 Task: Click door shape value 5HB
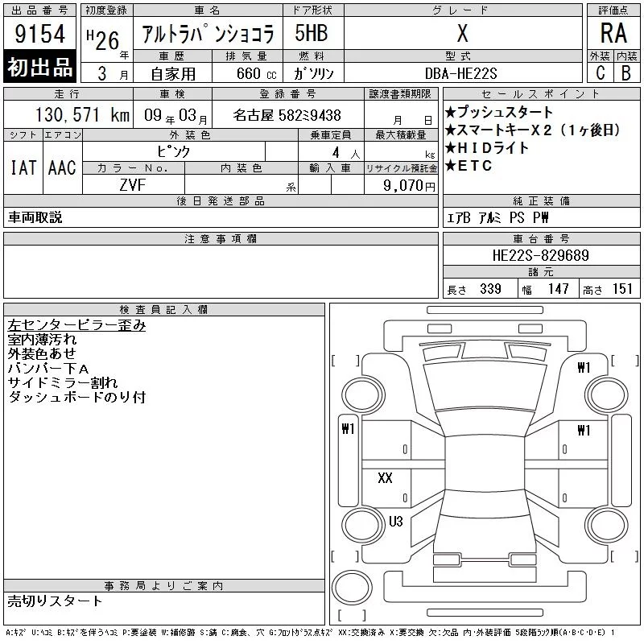coord(312,33)
